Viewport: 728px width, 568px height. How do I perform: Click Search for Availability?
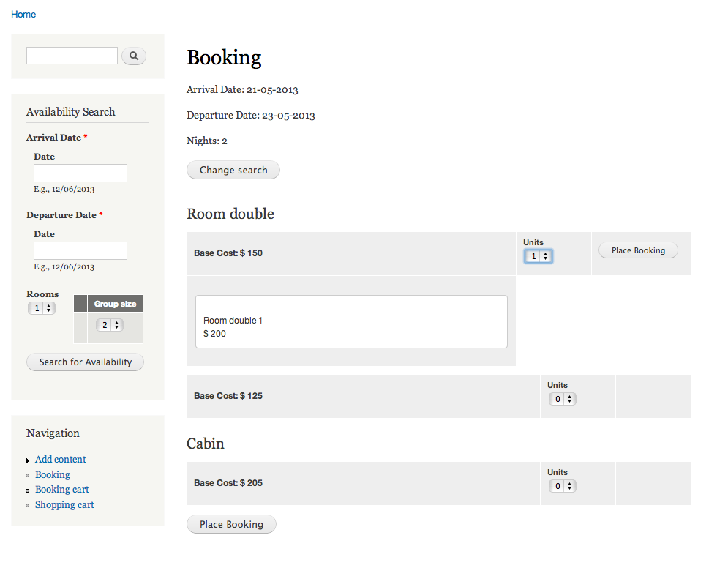[85, 362]
